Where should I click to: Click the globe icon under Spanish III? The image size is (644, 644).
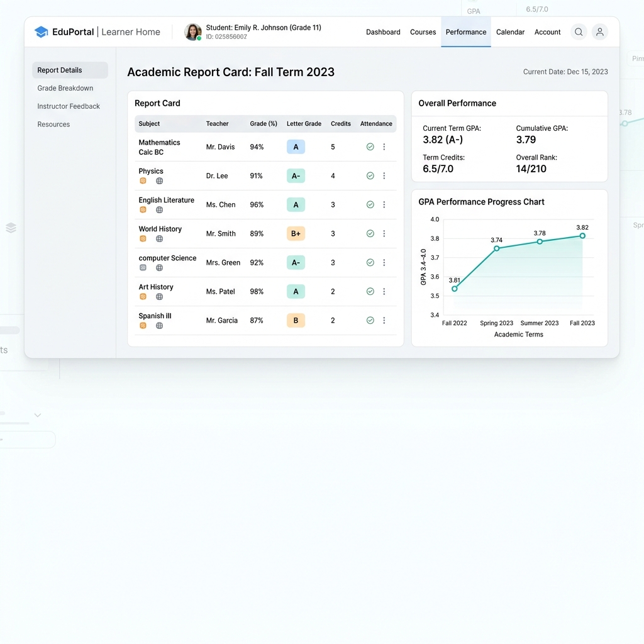(x=159, y=326)
